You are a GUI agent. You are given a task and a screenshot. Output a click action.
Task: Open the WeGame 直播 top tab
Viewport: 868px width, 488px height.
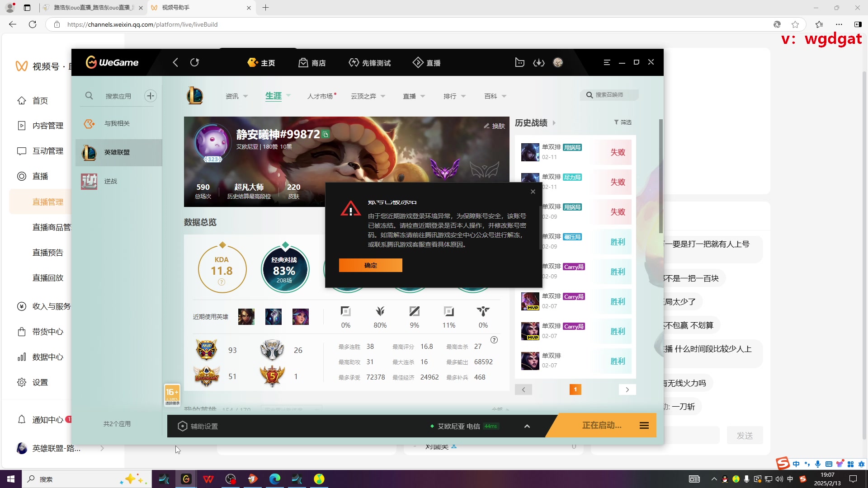coord(427,62)
